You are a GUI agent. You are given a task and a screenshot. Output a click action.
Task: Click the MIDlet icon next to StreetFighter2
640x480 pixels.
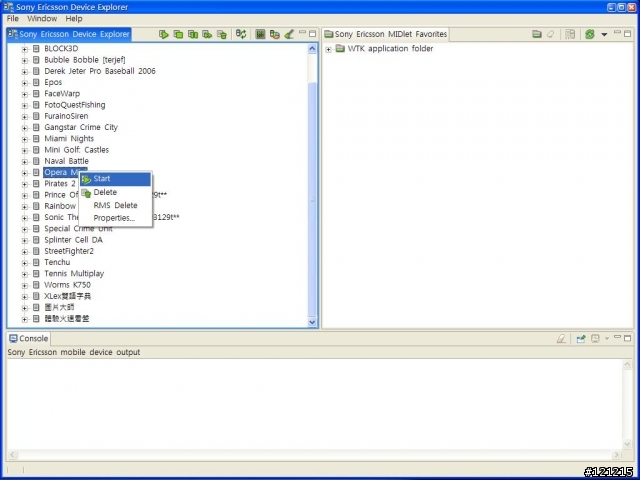[36, 251]
